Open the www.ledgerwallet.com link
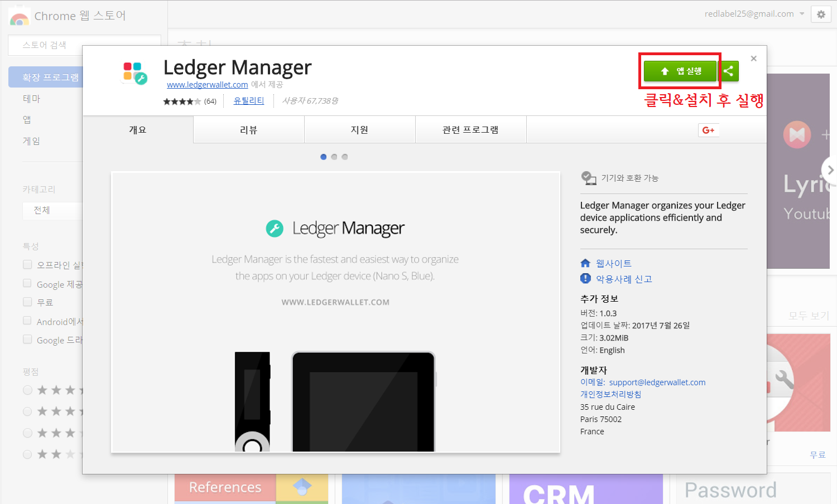This screenshot has height=504, width=837. click(208, 85)
